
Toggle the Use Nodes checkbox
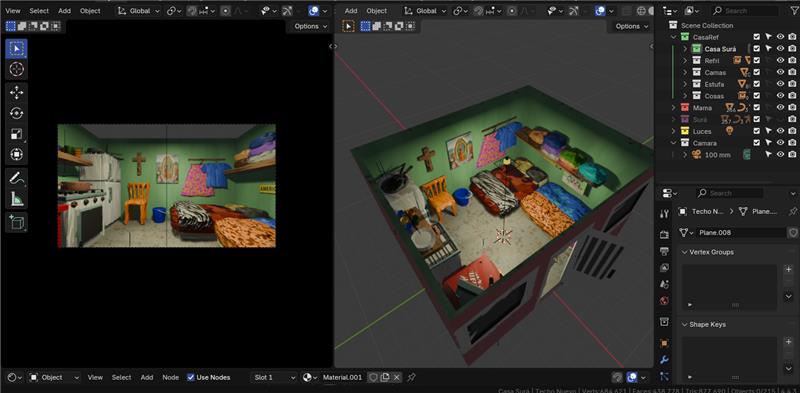pos(191,377)
